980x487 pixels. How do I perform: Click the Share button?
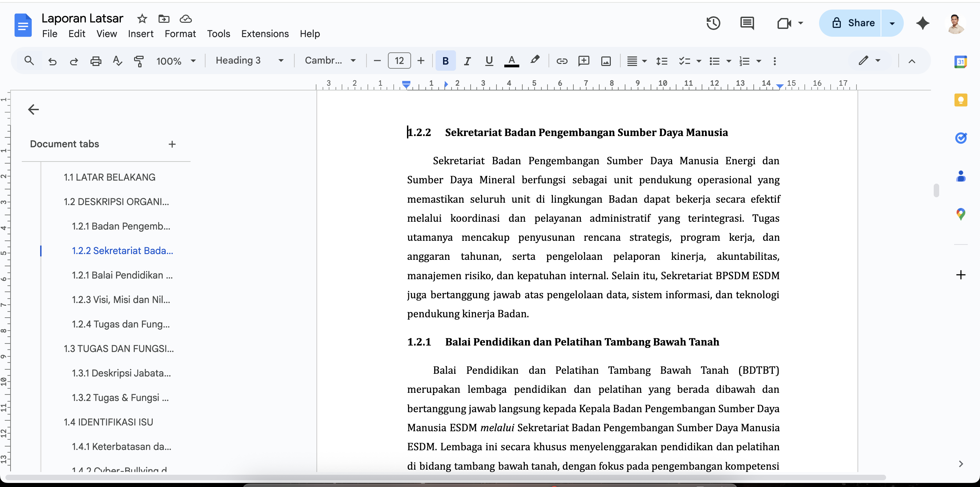pyautogui.click(x=854, y=23)
